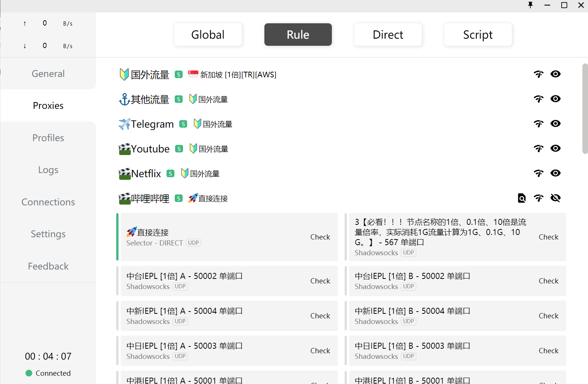Image resolution: width=588 pixels, height=384 pixels.
Task: Toggle eye icon for 国外流量 group
Action: (555, 74)
